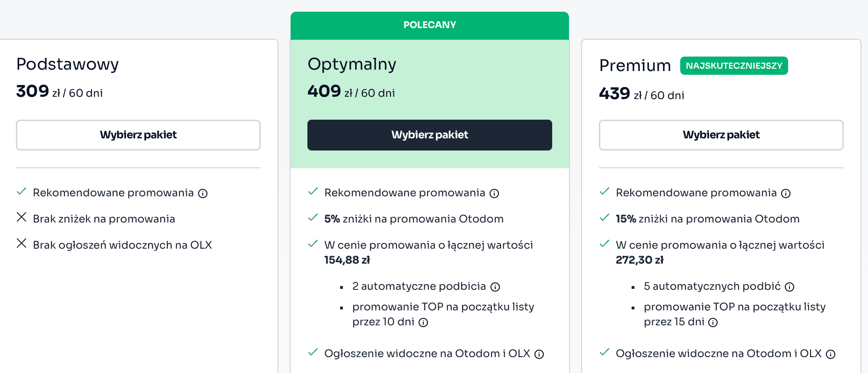This screenshot has width=868, height=373.
Task: Show info for TOP promotion 15 dni
Action: coord(713,323)
